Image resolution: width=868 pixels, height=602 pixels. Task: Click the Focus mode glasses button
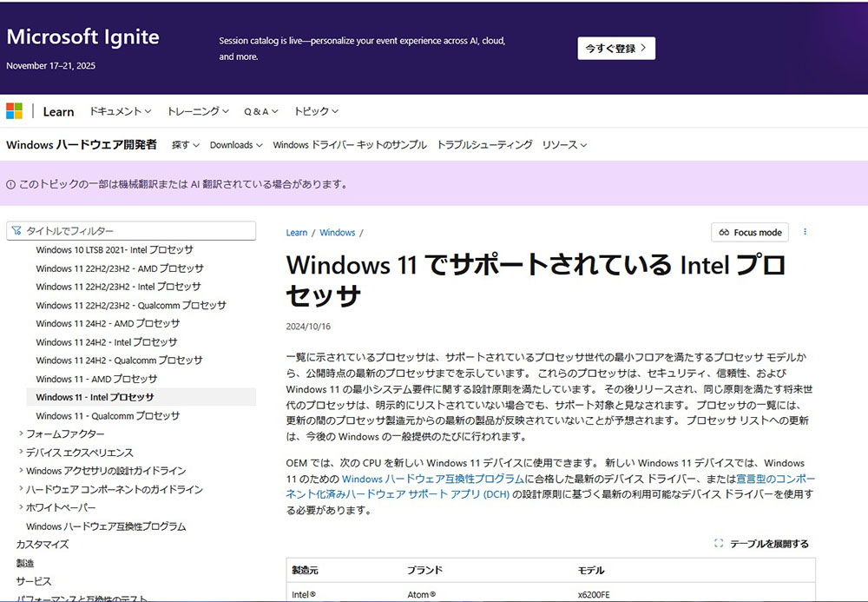coord(750,233)
